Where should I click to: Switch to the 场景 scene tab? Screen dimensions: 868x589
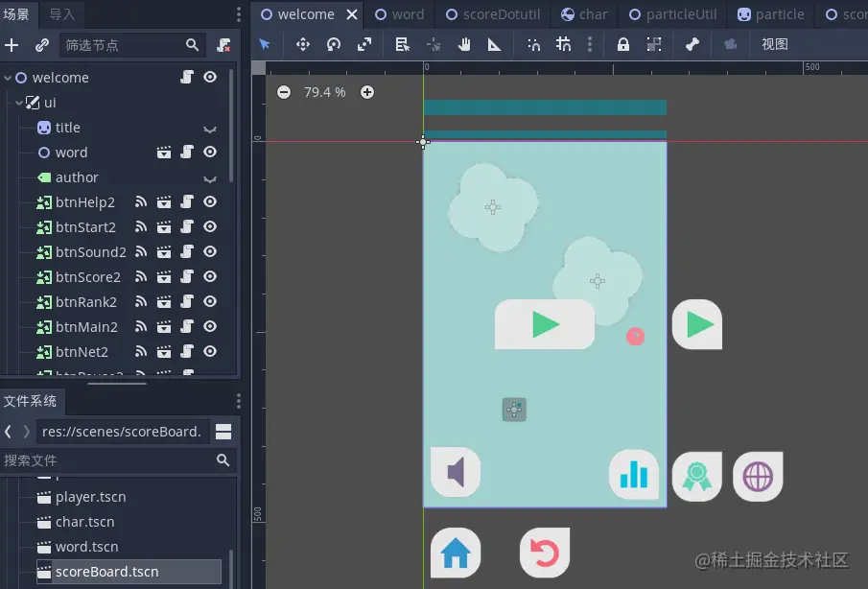16,13
